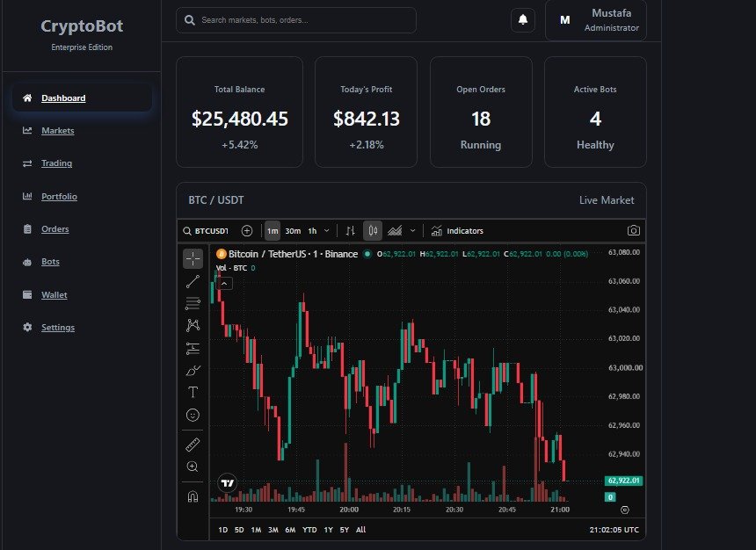Open the Bots page
Screen dimensions: 756x550
51,262
